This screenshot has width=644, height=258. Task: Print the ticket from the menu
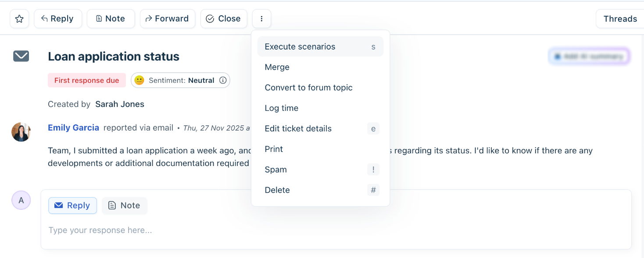274,149
